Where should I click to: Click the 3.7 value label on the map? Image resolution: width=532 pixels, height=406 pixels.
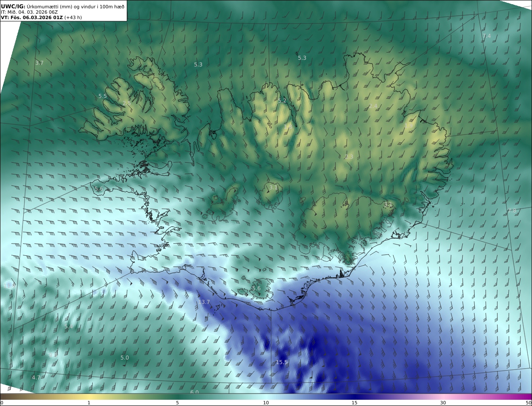point(39,63)
